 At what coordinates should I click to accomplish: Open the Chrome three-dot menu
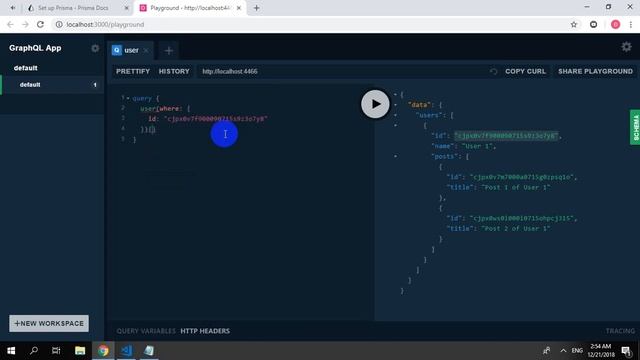631,24
